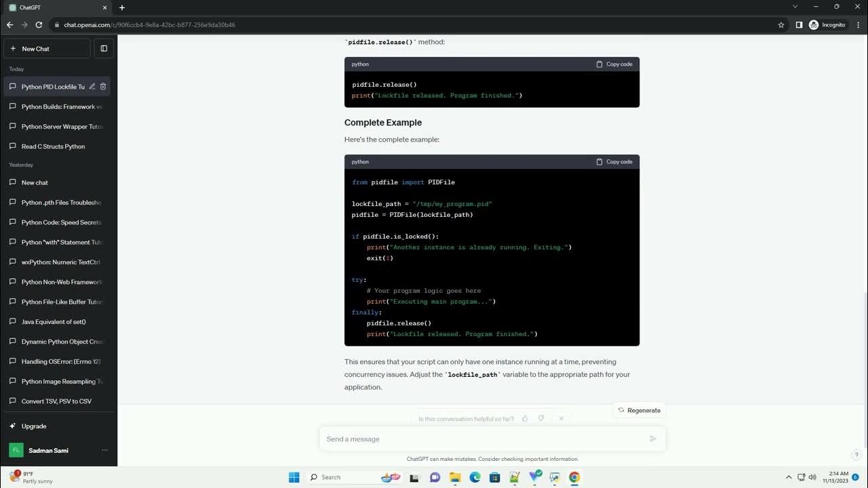868x488 pixels.
Task: Open Dynamic Python Object Creation chat
Action: (x=57, y=342)
